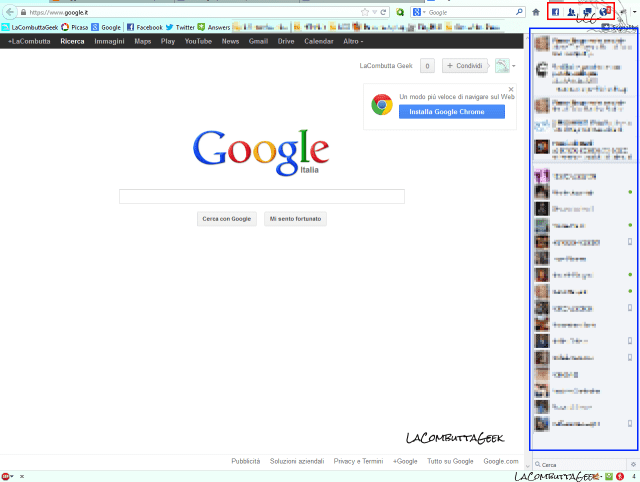Open the Facebook bookmark
Image resolution: width=640 pixels, height=482 pixels.
click(x=144, y=27)
